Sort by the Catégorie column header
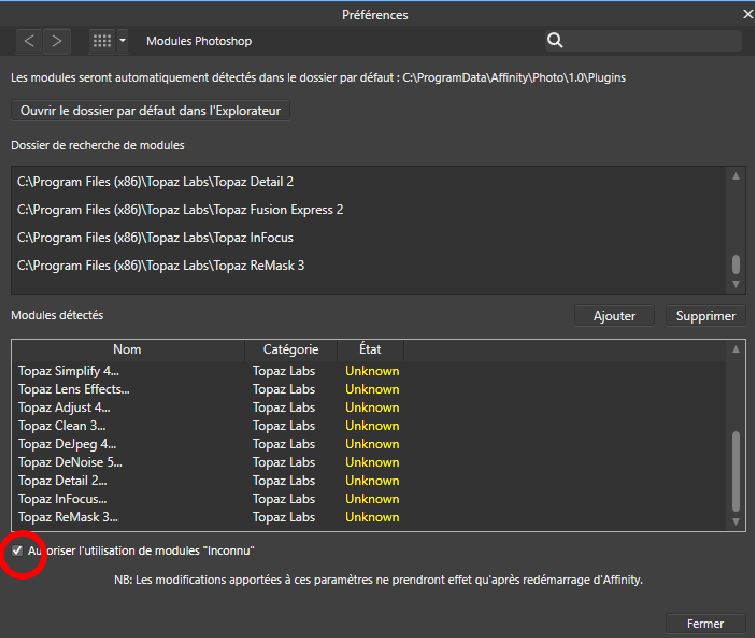Image resolution: width=755 pixels, height=638 pixels. click(291, 350)
